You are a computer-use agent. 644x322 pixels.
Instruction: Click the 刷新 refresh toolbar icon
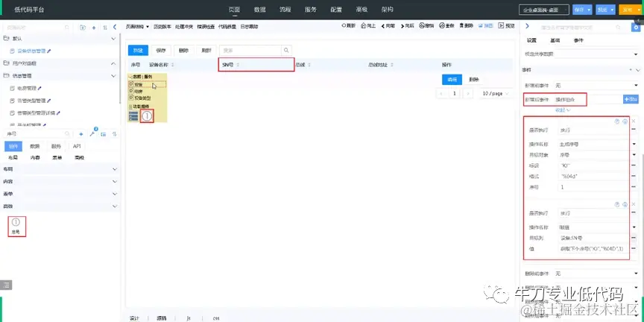click(348, 25)
